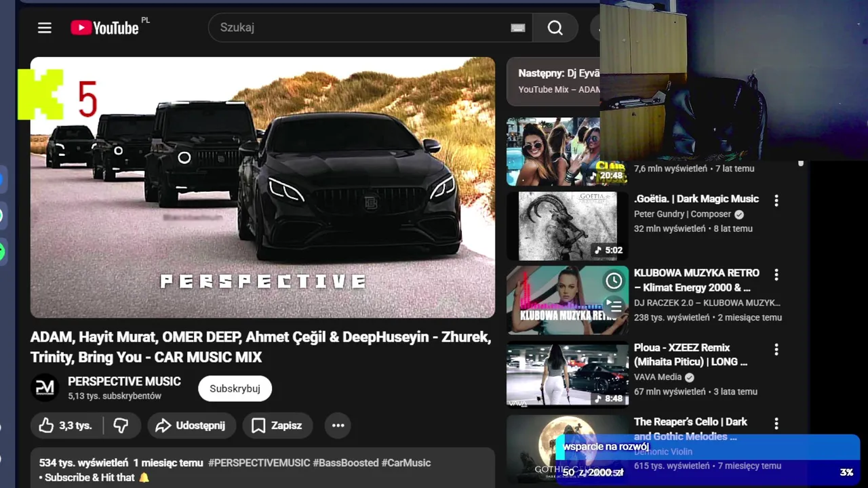Share the video via Udostępnij
868x488 pixels.
tap(191, 426)
